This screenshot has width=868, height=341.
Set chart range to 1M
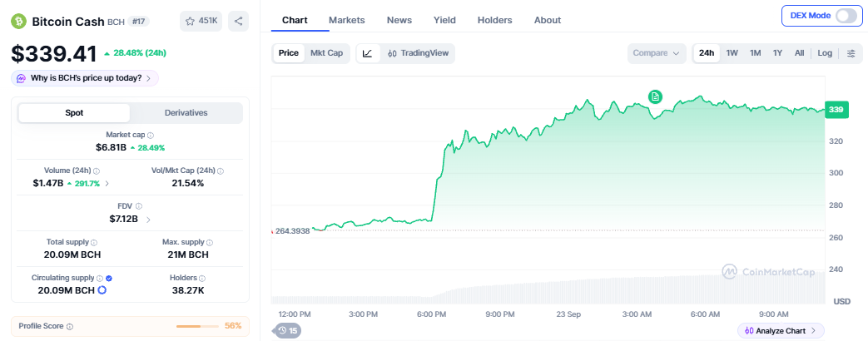coord(755,53)
